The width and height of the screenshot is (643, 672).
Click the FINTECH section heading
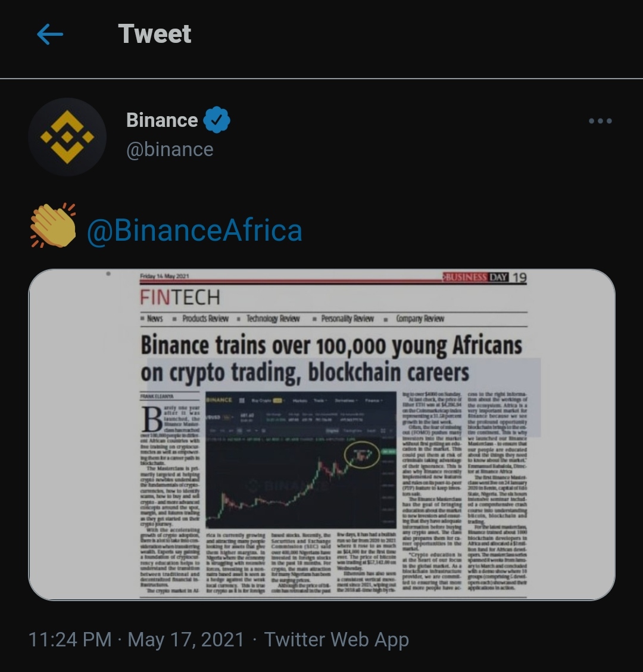[x=180, y=297]
